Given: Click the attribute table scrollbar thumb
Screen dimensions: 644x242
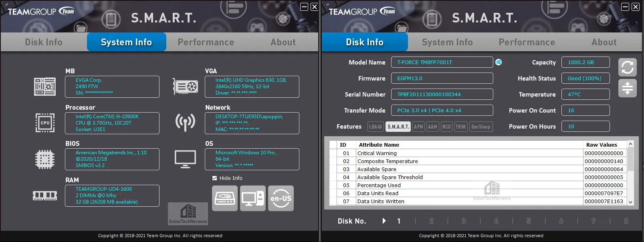Looking at the screenshot, I should [630, 159].
